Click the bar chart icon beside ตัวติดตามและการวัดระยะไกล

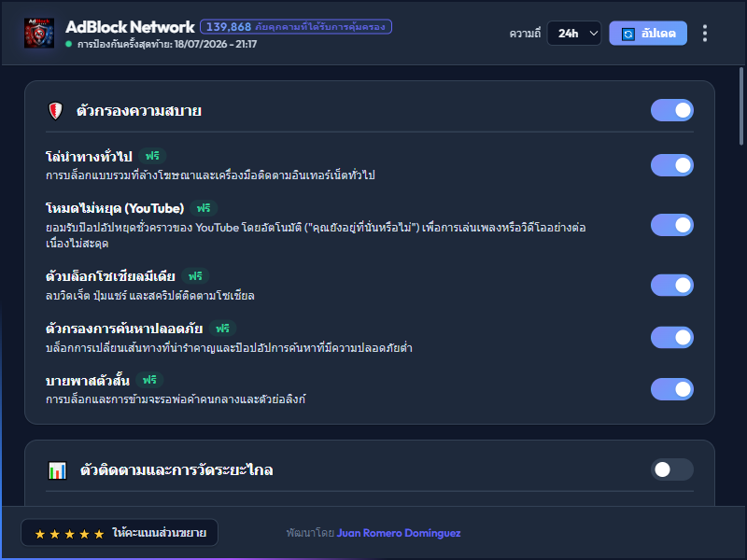pos(57,470)
